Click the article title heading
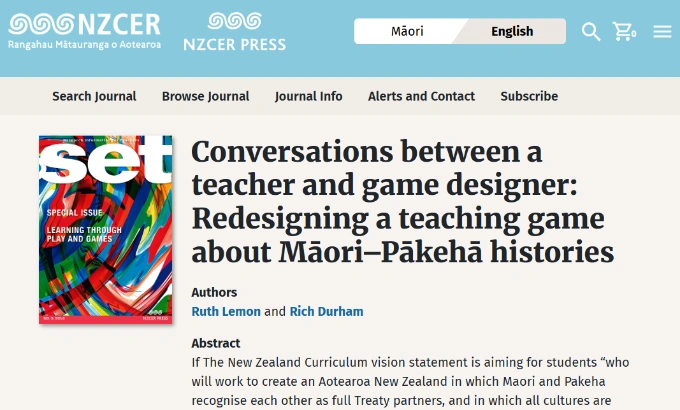This screenshot has width=680, height=410. 402,201
